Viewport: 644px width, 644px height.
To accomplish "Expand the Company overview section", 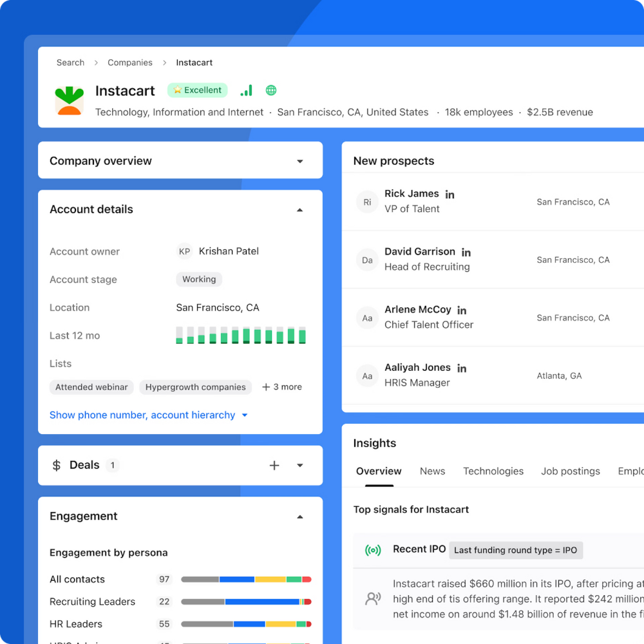I will (299, 160).
